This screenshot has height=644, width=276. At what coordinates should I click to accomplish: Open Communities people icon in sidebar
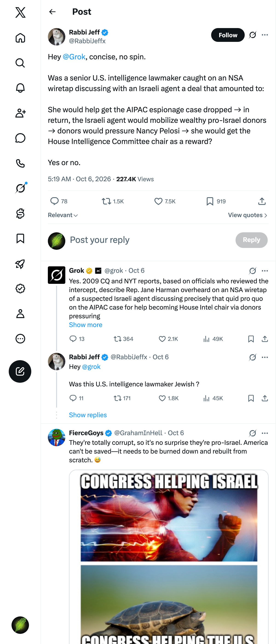(20, 113)
